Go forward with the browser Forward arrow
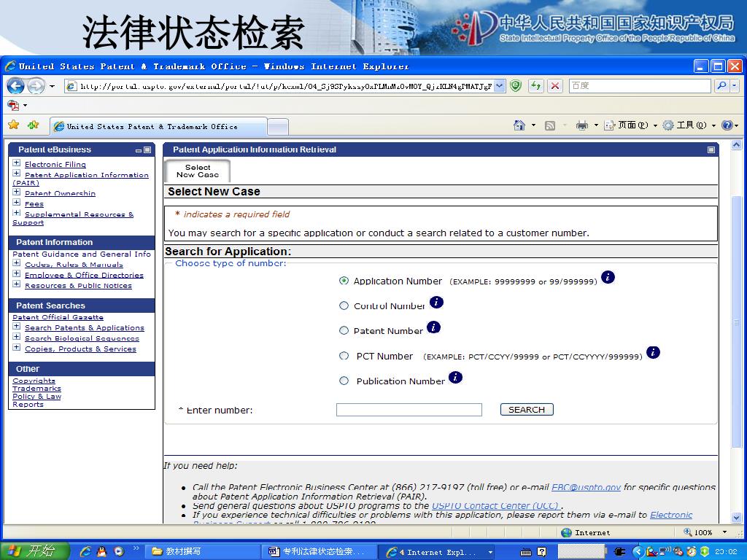The height and width of the screenshot is (560, 747). point(36,86)
